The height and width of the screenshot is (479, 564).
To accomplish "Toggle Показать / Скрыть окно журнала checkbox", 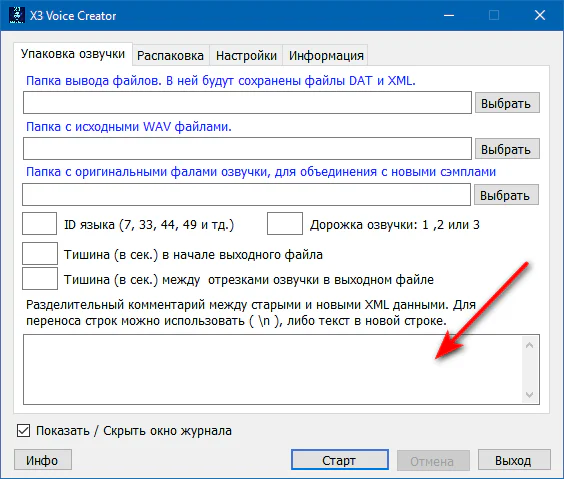I will 23,430.
